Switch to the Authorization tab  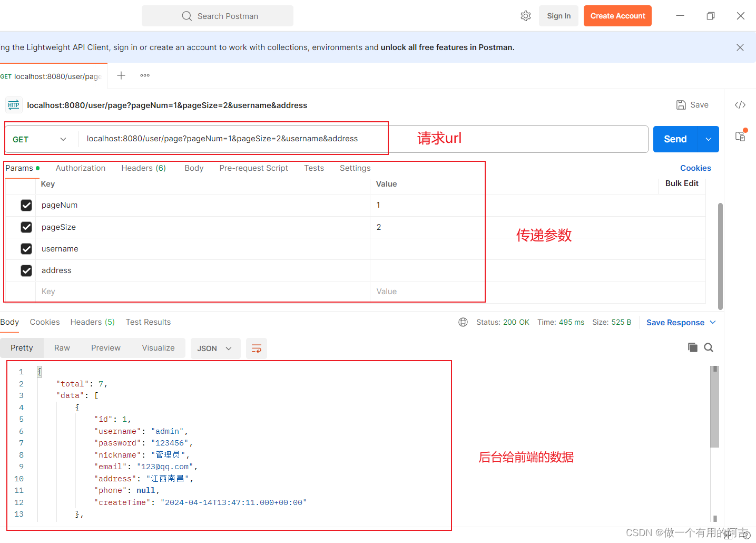(x=81, y=168)
